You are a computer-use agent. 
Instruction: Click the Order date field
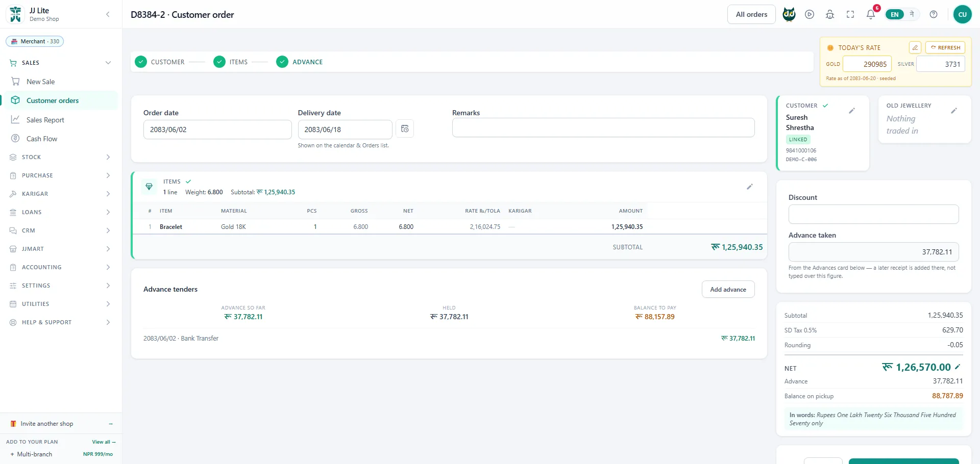(217, 130)
